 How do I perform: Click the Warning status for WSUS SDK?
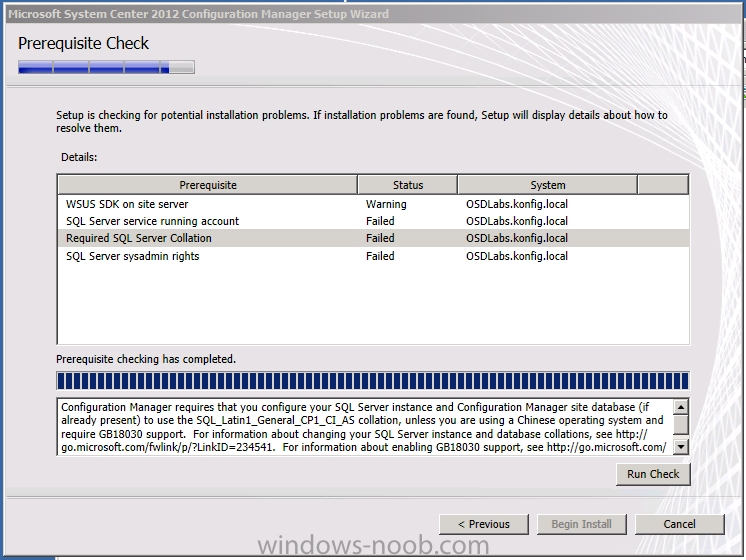386,204
